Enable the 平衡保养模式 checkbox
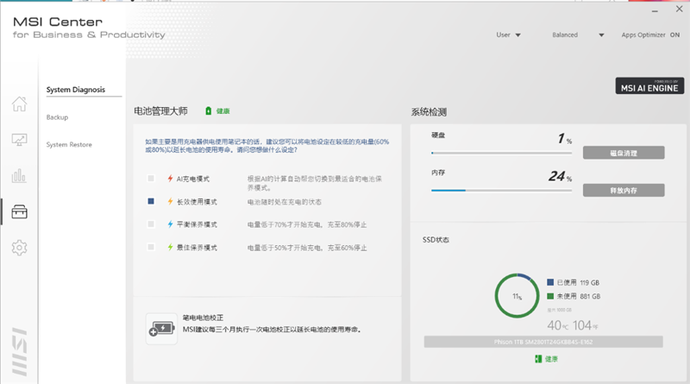Image resolution: width=690 pixels, height=384 pixels. point(151,224)
